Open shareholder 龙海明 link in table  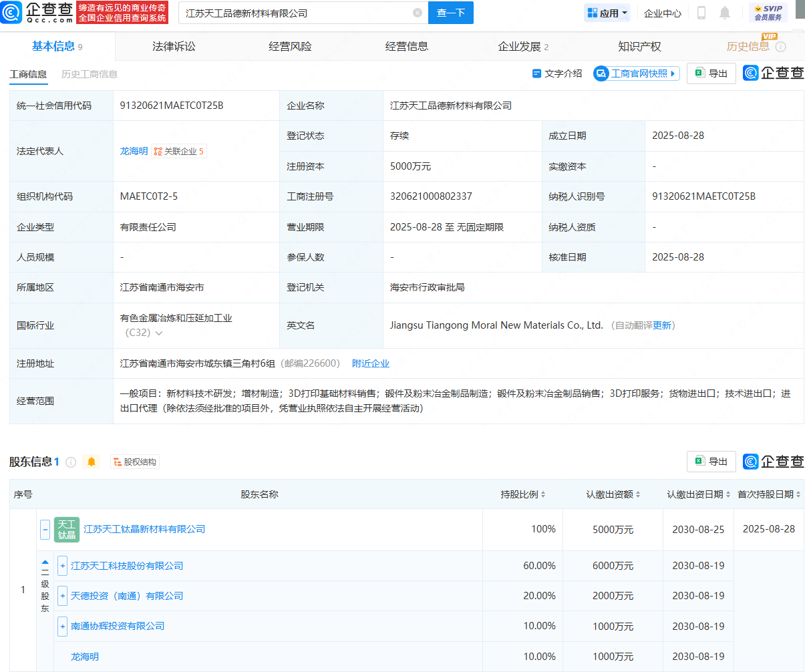pyautogui.click(x=85, y=657)
